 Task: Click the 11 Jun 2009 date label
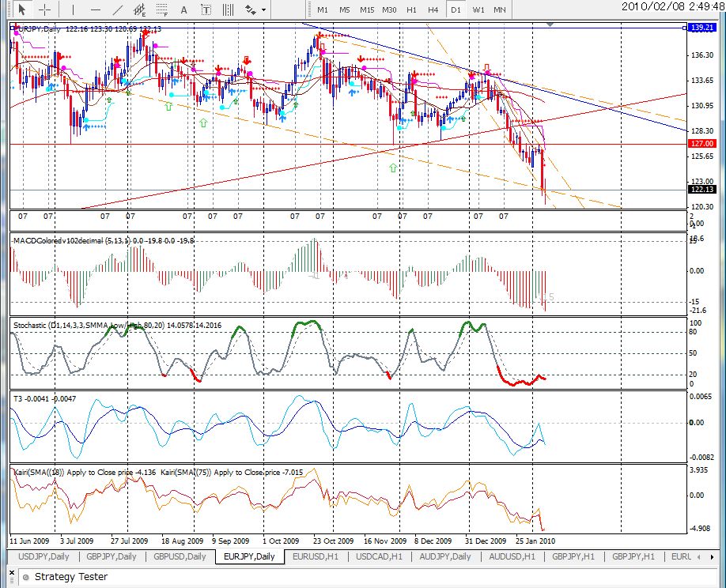29,541
